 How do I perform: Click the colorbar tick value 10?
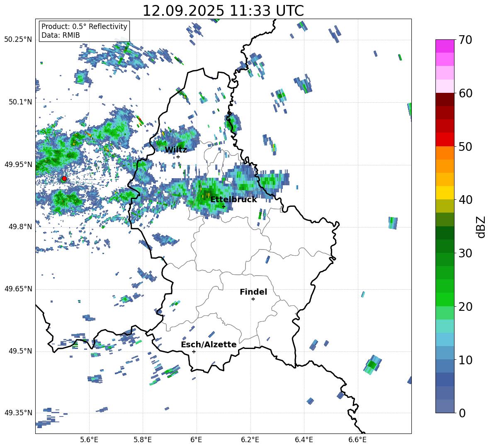click(465, 360)
